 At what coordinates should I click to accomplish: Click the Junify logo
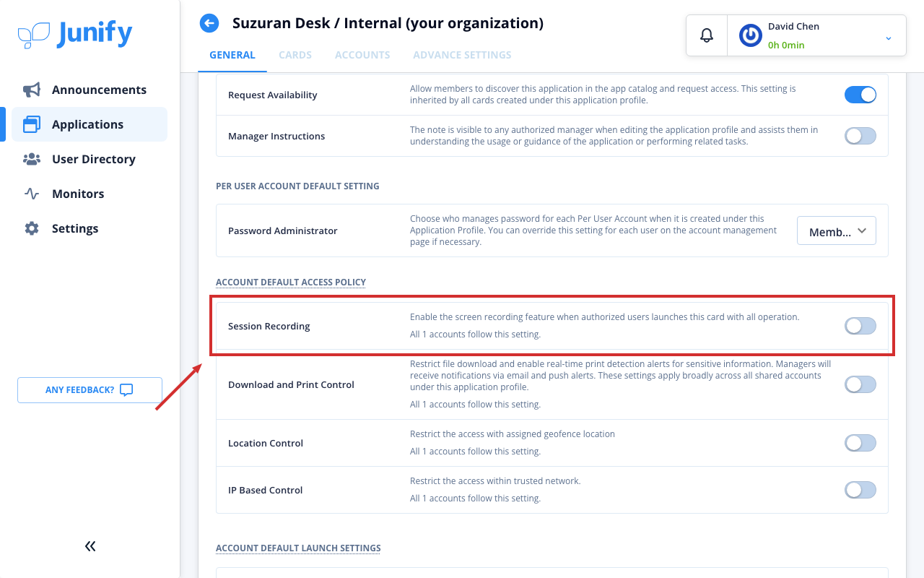click(75, 34)
